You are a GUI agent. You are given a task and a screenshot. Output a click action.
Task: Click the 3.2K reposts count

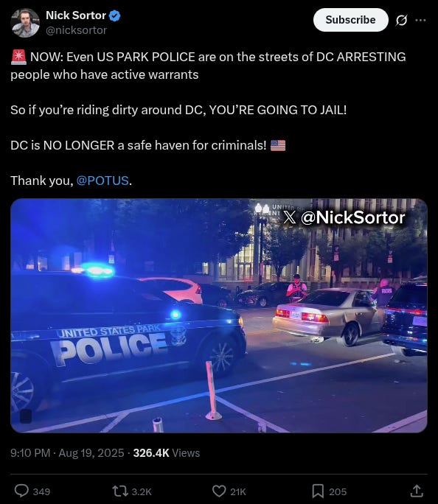142,491
